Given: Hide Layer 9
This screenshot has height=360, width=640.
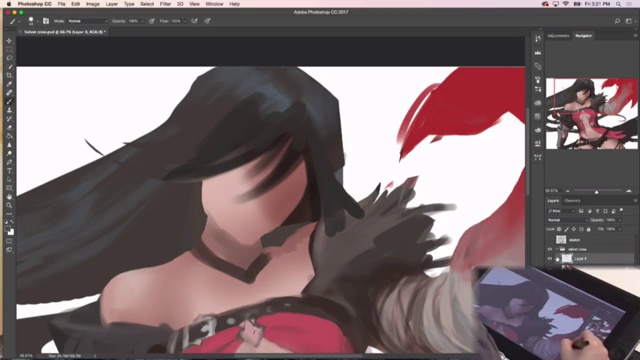Looking at the screenshot, I should pyautogui.click(x=550, y=258).
